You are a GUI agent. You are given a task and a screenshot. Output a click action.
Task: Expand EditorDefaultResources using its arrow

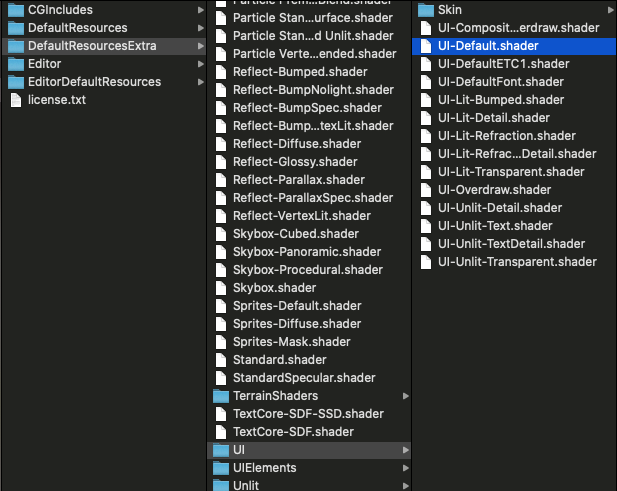coord(201,82)
